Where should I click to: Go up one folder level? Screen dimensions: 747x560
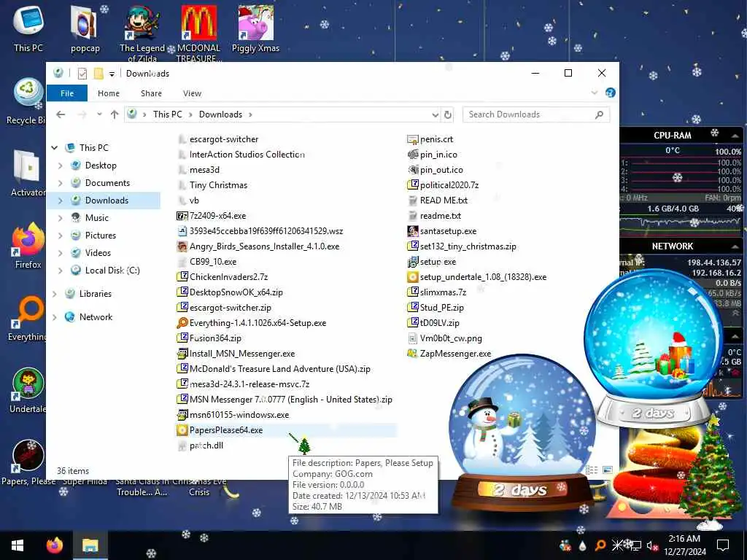coord(115,114)
